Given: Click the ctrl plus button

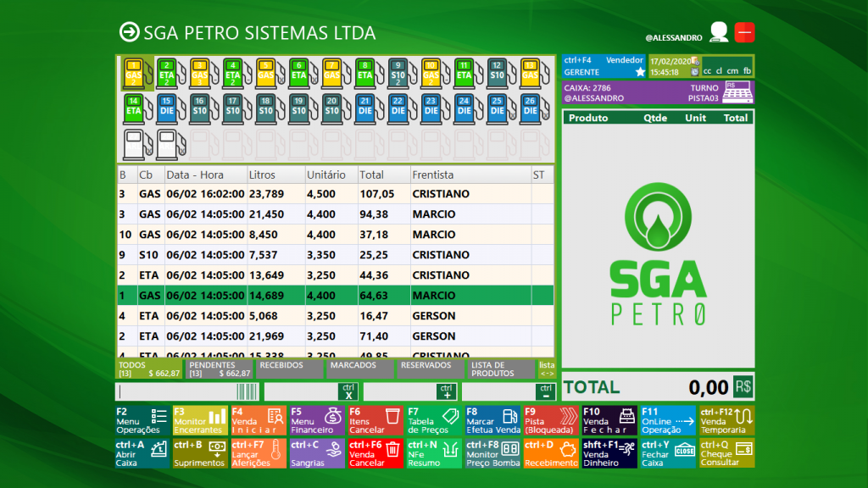Looking at the screenshot, I should (446, 391).
